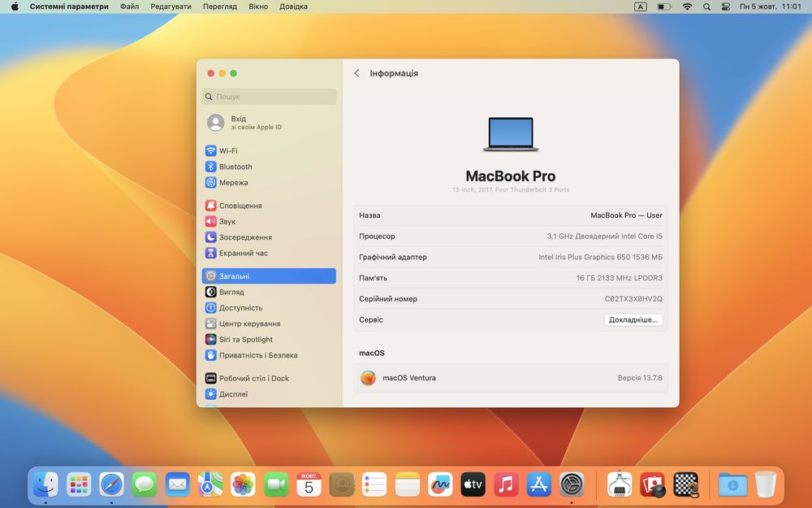Open System Information from the Dock
Image resolution: width=812 pixels, height=508 pixels.
[620, 484]
